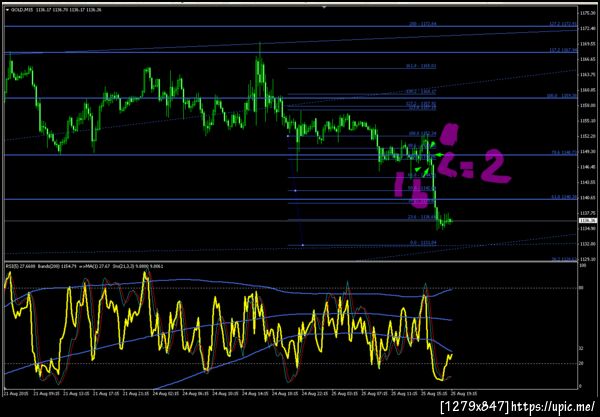Open the dropdown triangle beside GOLD,M15
This screenshot has height=417, width=600.
coord(8,10)
